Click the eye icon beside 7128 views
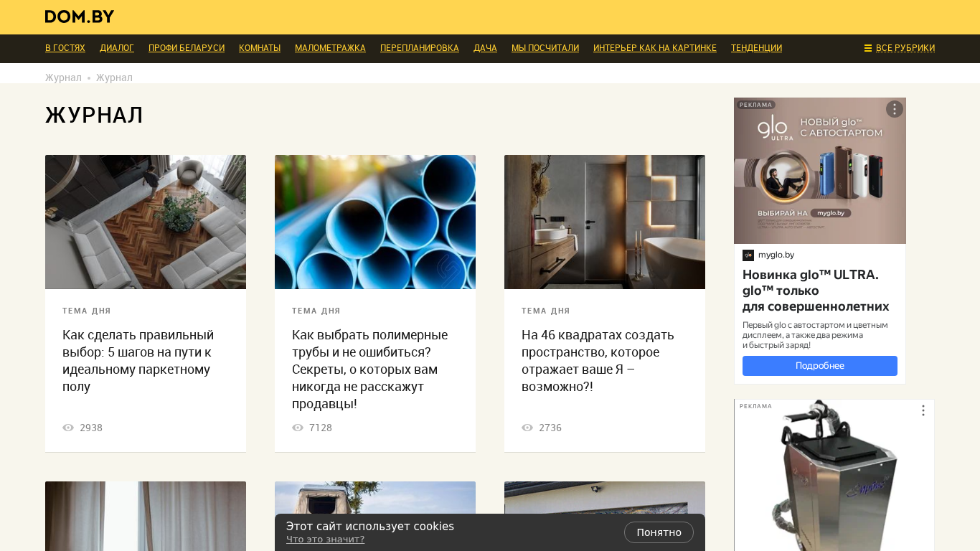 tap(298, 428)
